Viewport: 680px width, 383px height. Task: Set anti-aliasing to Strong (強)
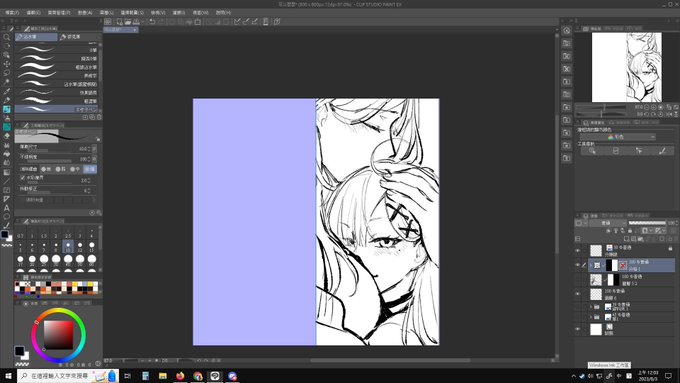(90, 169)
